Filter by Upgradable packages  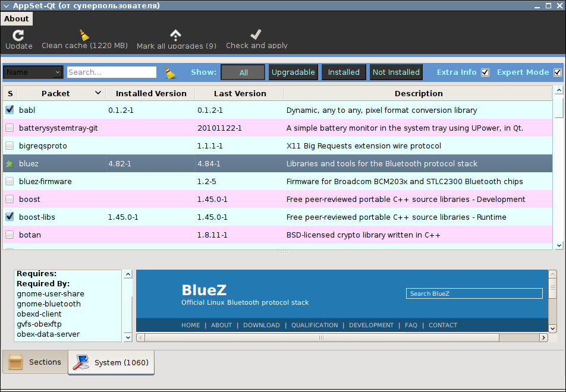[293, 72]
